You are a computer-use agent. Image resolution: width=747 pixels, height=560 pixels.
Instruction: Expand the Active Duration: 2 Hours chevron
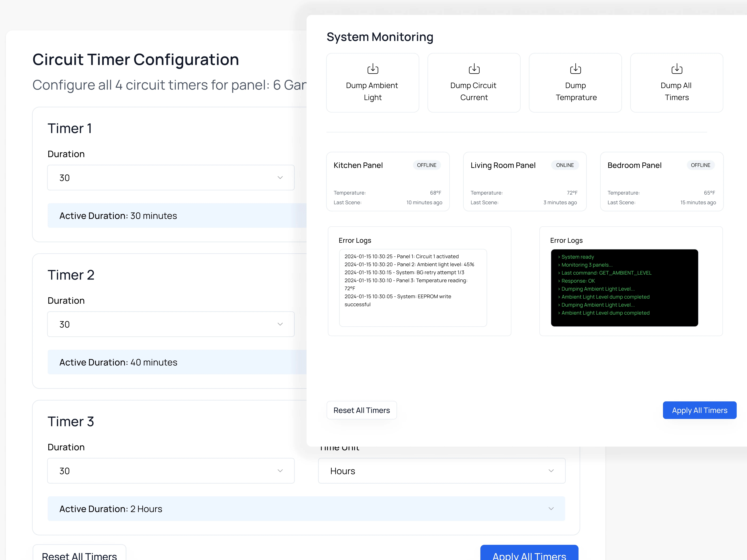(x=551, y=508)
